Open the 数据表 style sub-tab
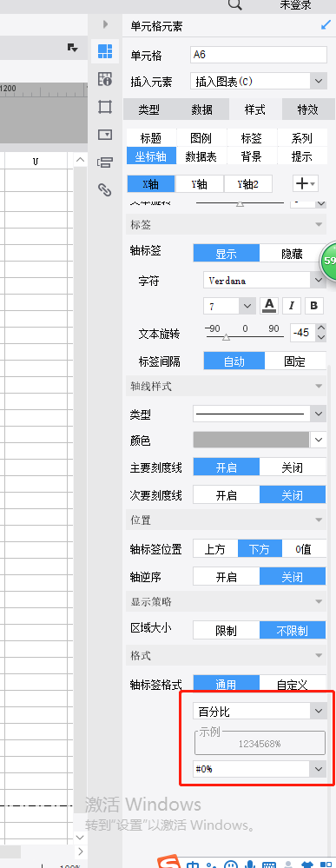This screenshot has width=336, height=868. 201,156
